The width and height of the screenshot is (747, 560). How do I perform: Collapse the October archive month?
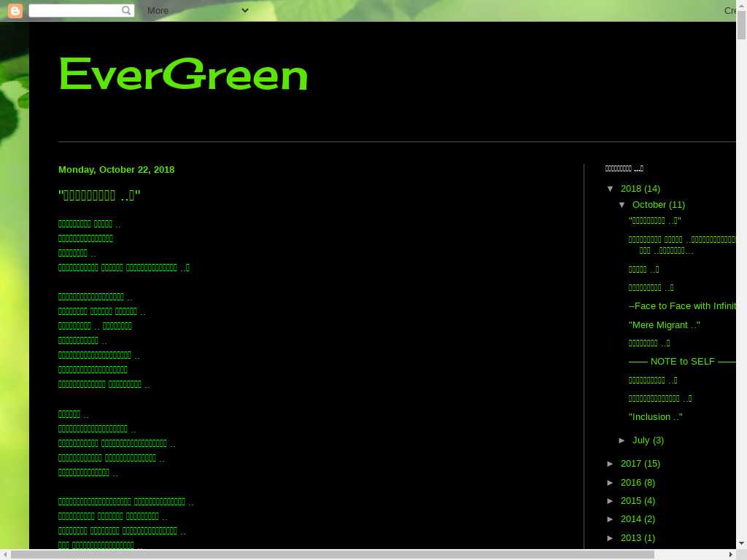tap(623, 205)
